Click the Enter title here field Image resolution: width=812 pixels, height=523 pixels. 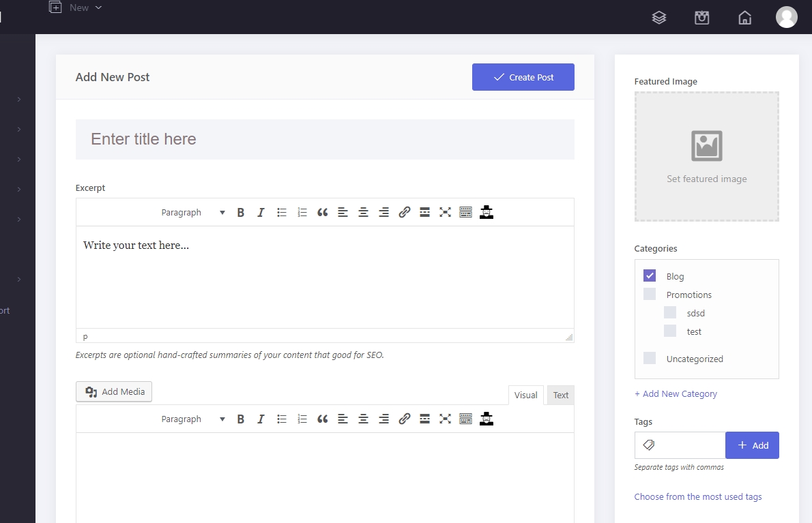click(x=325, y=139)
